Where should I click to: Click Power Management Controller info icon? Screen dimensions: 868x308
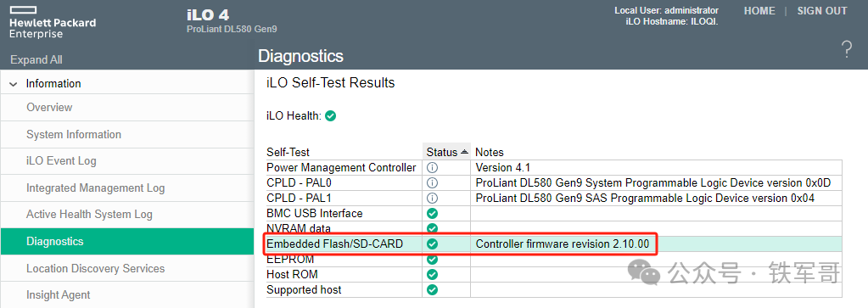coord(433,167)
